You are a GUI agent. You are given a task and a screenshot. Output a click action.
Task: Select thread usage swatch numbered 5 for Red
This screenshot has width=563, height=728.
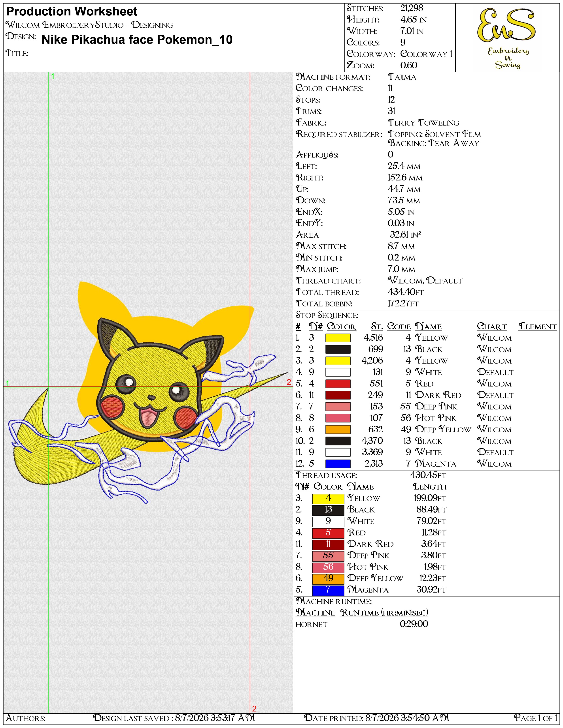[328, 533]
